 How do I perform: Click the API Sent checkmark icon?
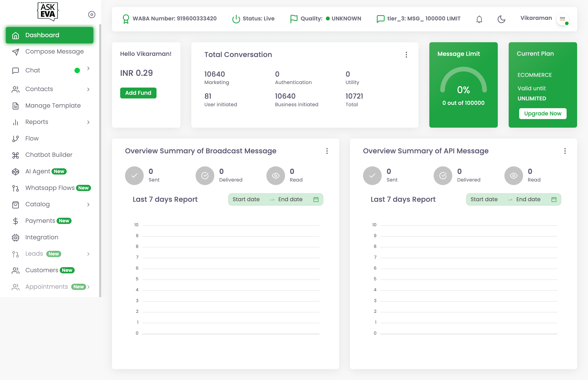tap(372, 176)
